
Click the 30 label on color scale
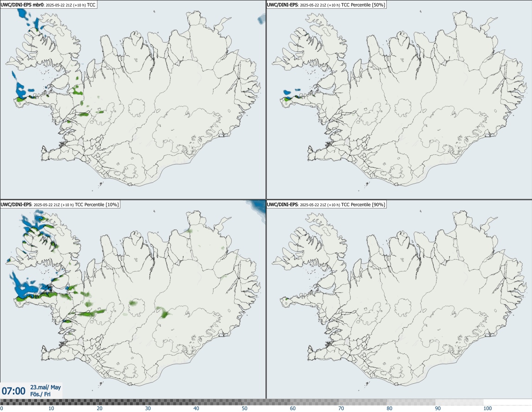pos(148,408)
